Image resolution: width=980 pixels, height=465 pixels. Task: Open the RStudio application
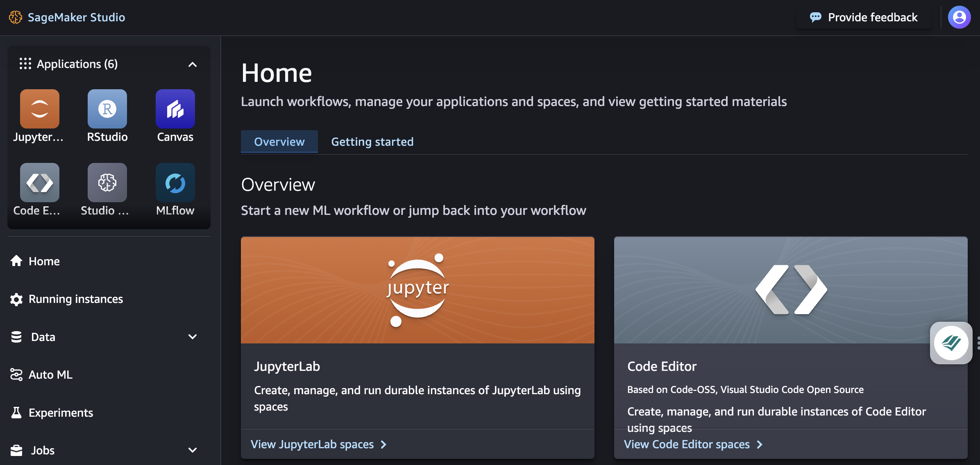click(x=107, y=109)
